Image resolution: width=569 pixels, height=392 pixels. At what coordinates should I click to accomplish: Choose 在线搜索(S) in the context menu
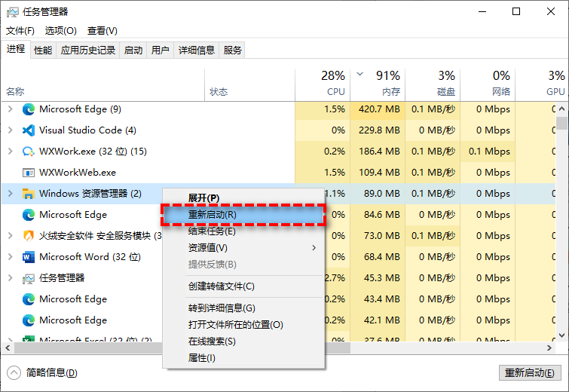243,341
